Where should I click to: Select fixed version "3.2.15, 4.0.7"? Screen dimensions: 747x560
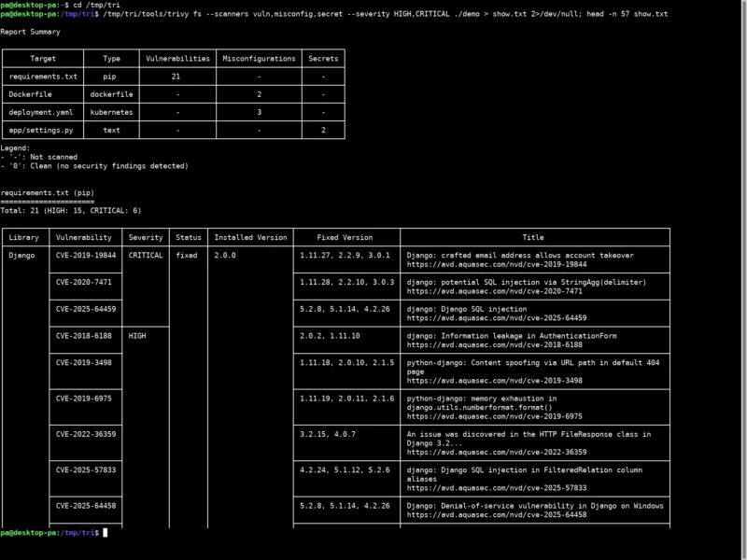click(328, 434)
